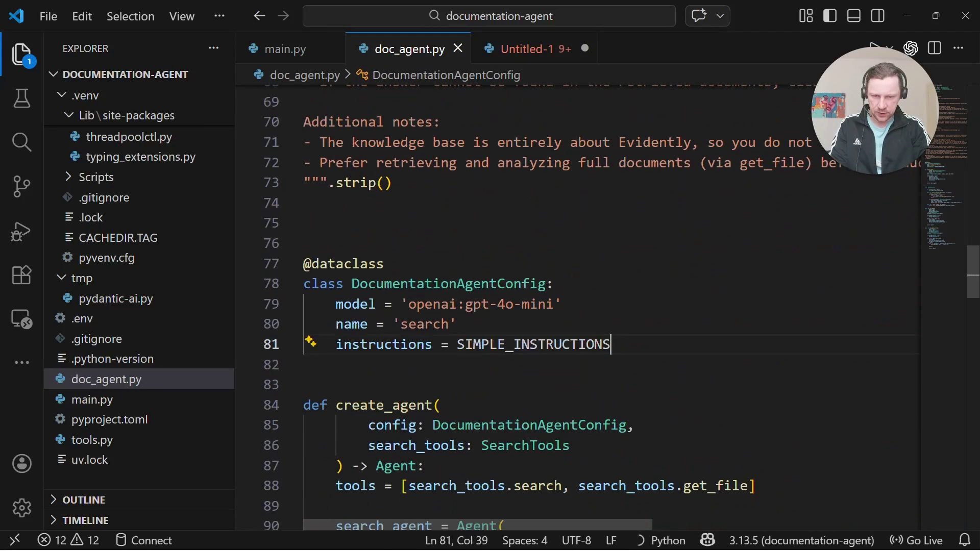Start the Go Live server
The width and height of the screenshot is (980, 551).
click(916, 540)
